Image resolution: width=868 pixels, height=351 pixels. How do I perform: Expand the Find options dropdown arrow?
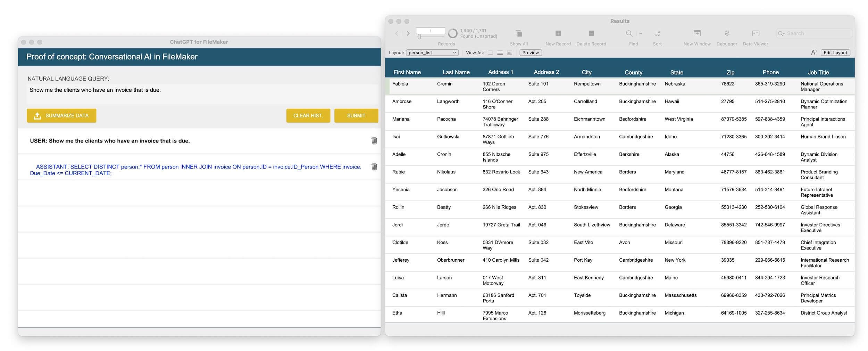pos(640,34)
